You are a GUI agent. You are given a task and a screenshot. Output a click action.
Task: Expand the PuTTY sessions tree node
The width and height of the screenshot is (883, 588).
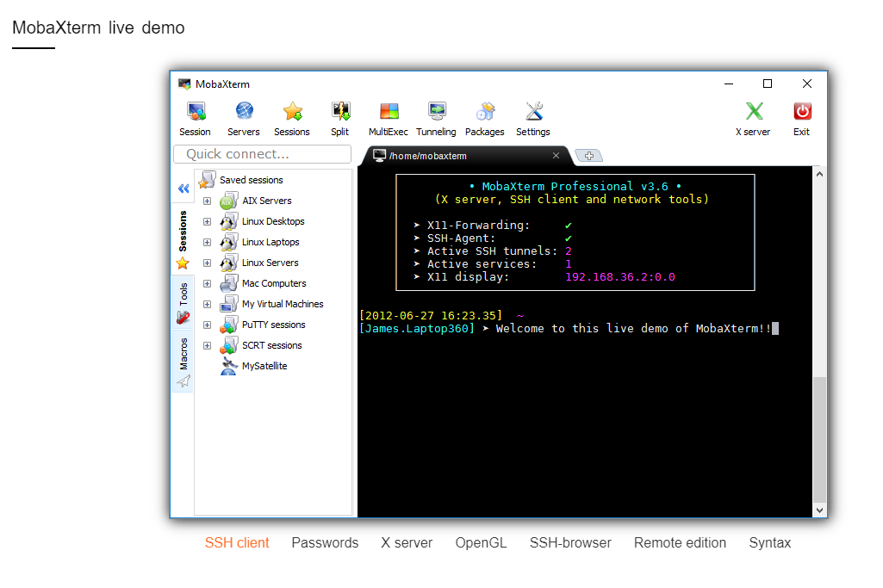208,325
